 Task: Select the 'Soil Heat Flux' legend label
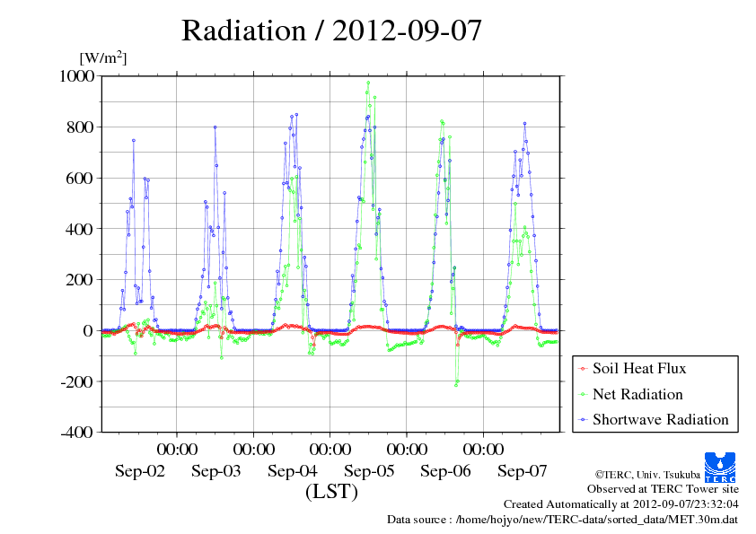639,369
